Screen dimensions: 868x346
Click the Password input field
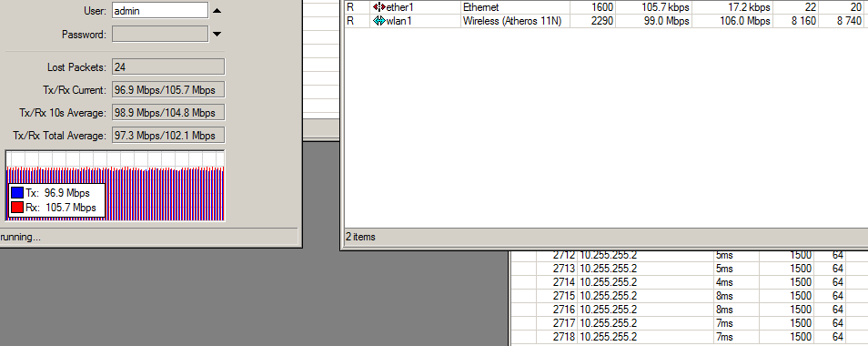[160, 35]
